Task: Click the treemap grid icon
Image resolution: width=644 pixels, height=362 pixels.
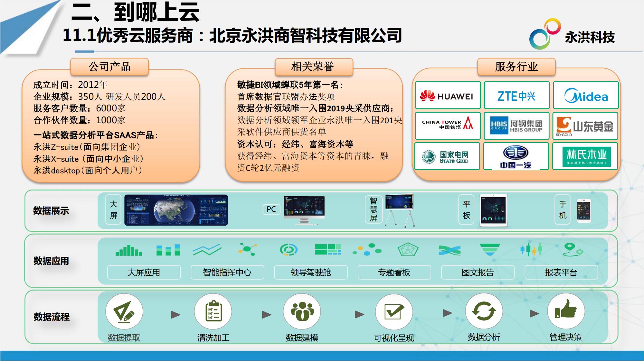Action: [x=328, y=249]
